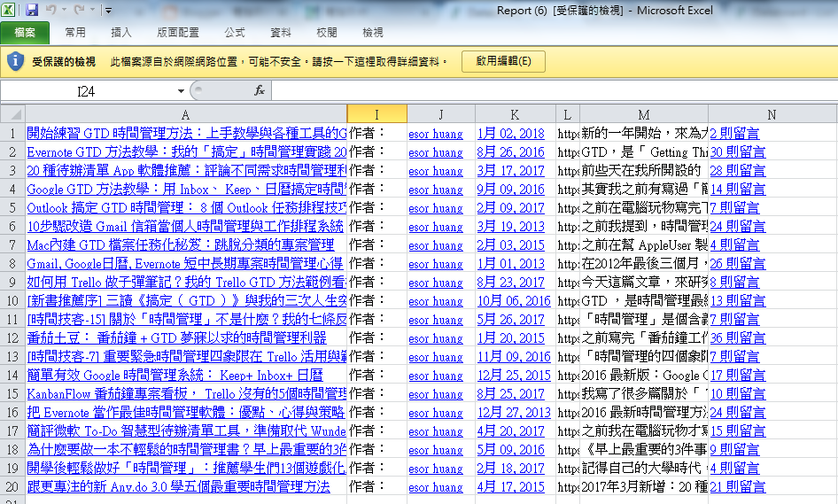Open link 把 Evernote 當作最佳時間管理軟體

pos(186,413)
